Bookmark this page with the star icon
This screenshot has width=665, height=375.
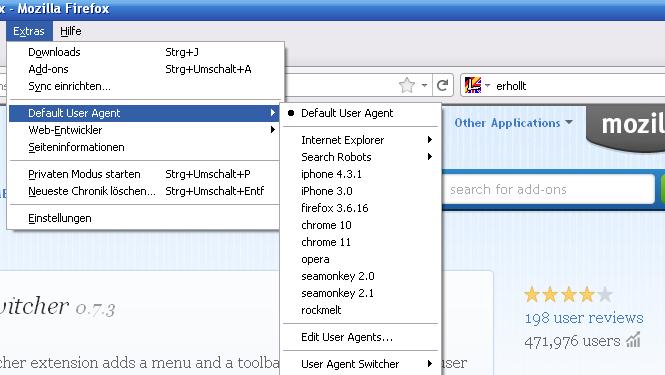pos(407,86)
